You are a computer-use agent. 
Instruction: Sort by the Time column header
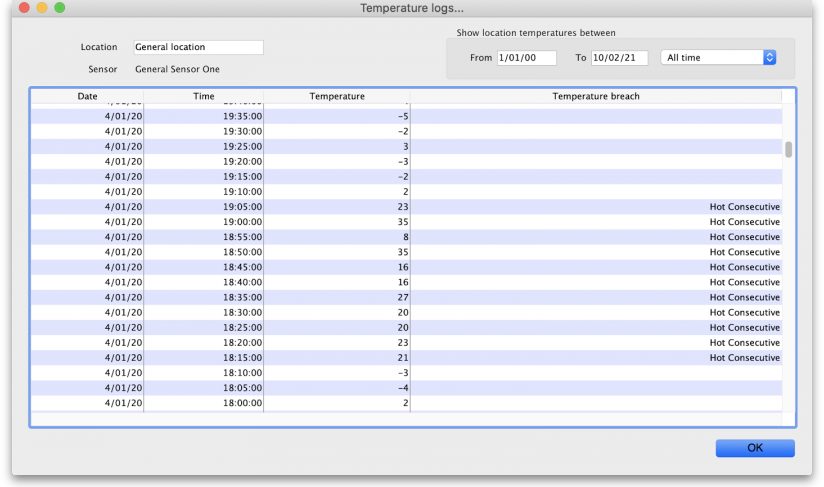203,96
